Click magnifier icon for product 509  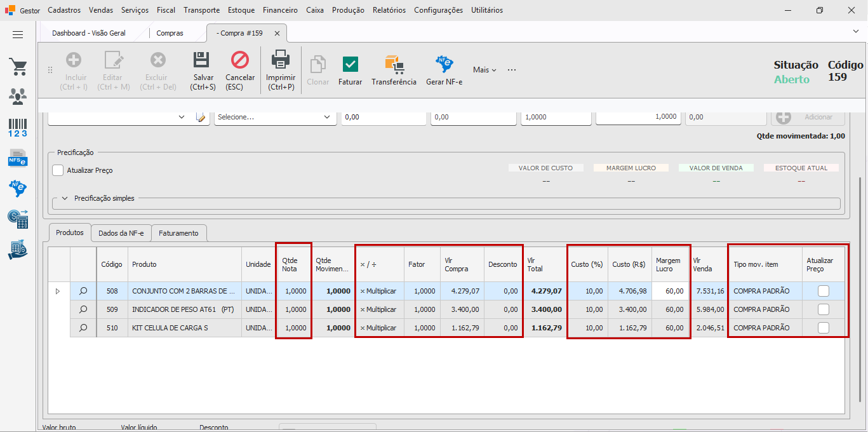coord(83,309)
